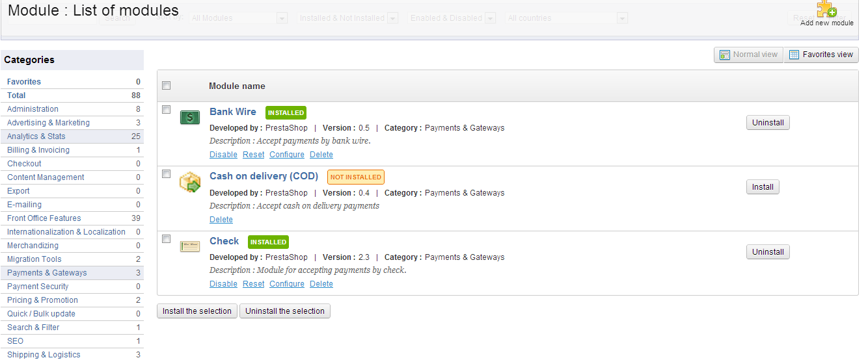Select the Payments & Gateways category

coord(47,273)
